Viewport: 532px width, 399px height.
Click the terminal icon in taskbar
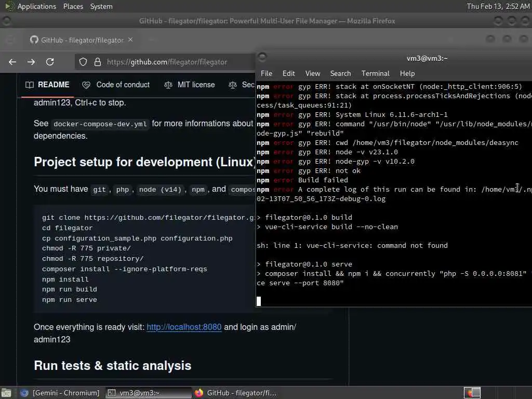point(111,393)
